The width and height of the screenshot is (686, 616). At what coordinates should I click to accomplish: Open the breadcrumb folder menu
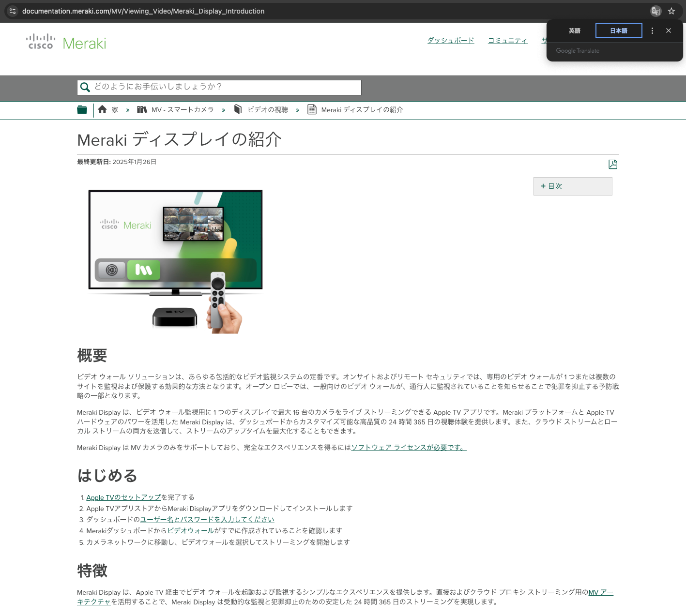(82, 109)
